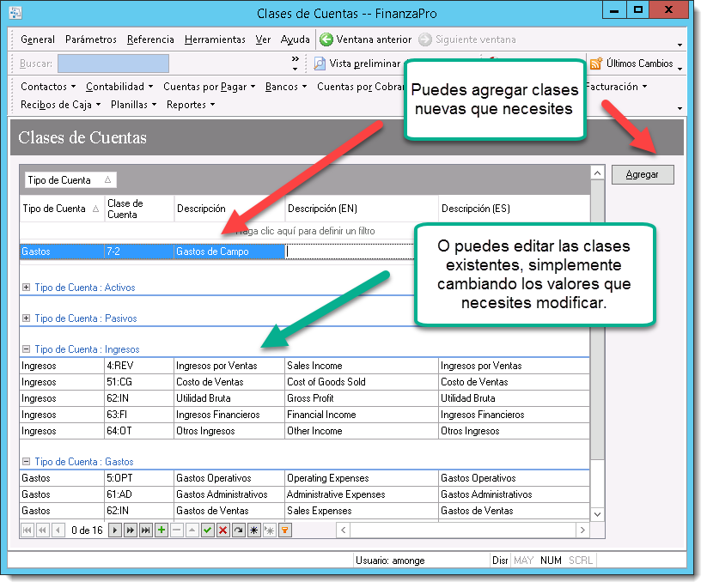
Task: Jump to next page of records
Action: click(131, 530)
